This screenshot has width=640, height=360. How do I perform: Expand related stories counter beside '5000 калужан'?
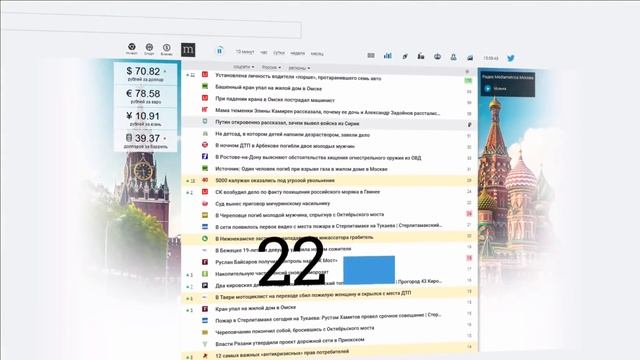point(191,180)
